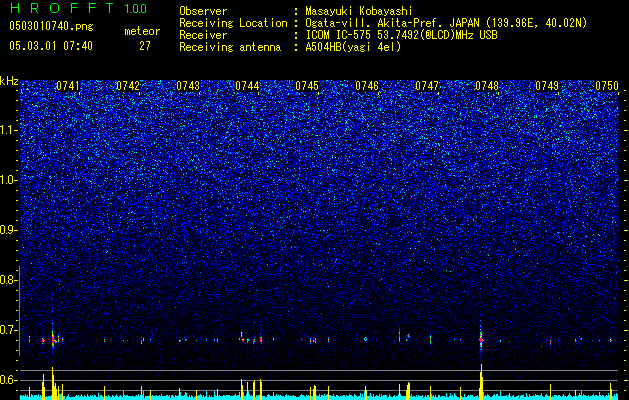Image resolution: width=629 pixels, height=400 pixels.
Task: Click the kHz axis unit label
Action: click(9, 81)
